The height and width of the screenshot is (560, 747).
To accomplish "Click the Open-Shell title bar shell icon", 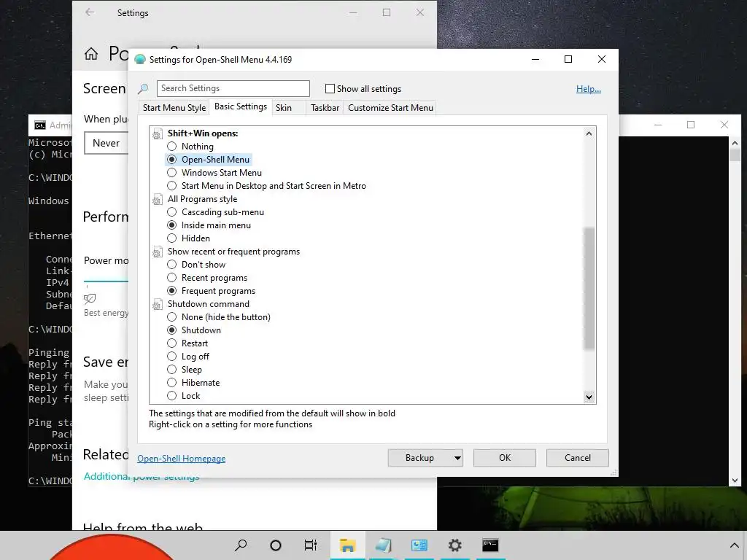I will click(140, 60).
